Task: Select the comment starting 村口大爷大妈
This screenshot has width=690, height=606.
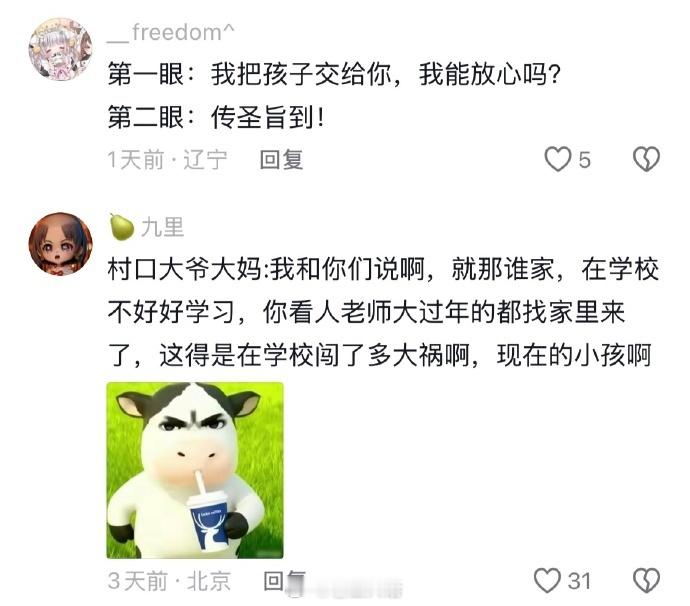Action: tap(383, 312)
